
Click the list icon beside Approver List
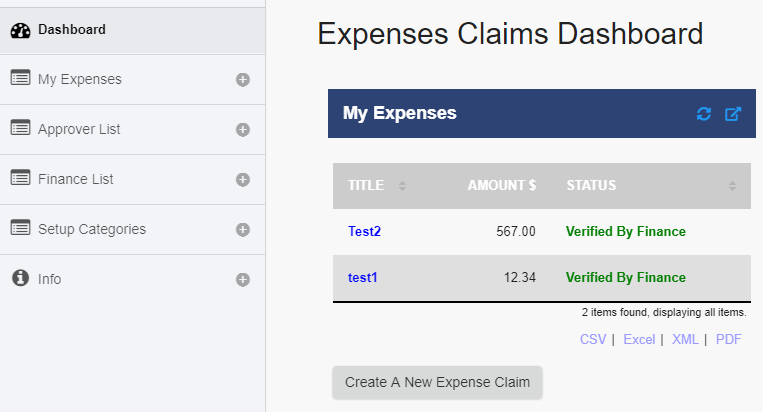click(20, 128)
